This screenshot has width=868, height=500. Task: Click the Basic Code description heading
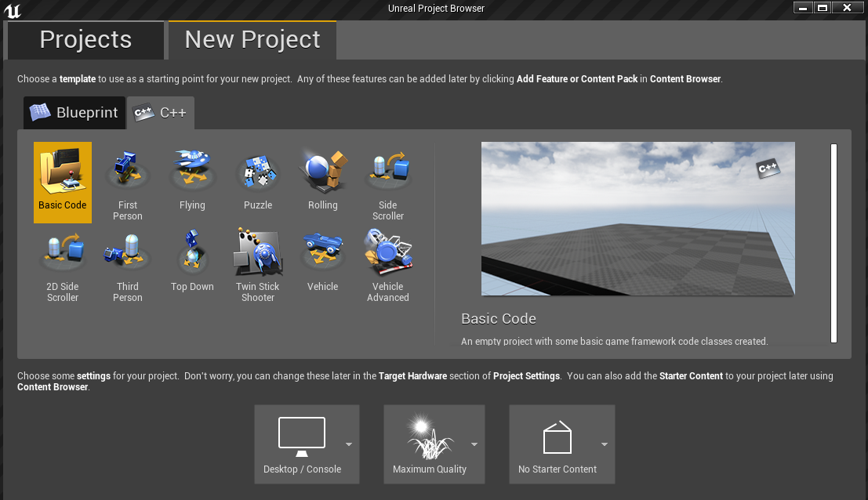[498, 319]
